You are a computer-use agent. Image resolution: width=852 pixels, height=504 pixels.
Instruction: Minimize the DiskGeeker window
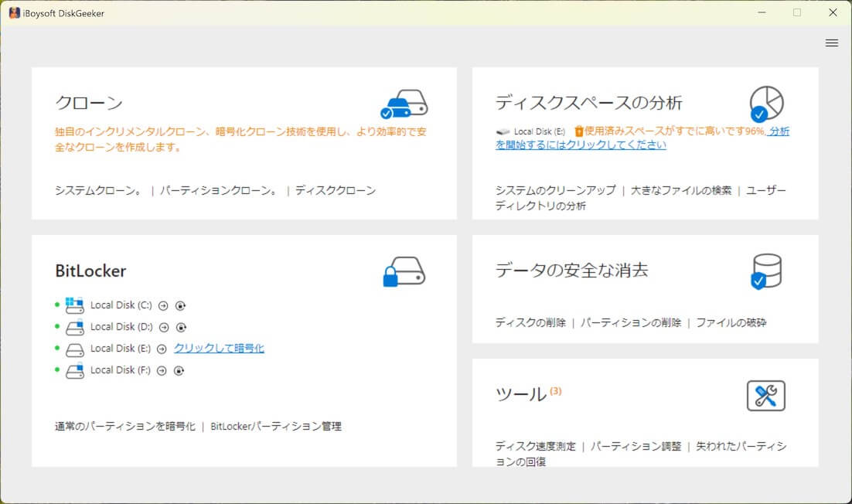coord(762,12)
